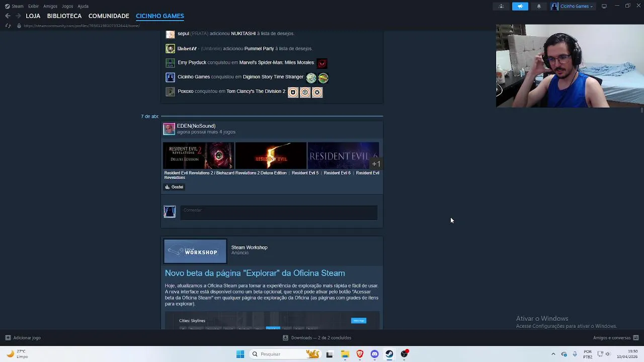Viewport: 644px width, 362px height.
Task: Open the Exibir menu
Action: point(33,6)
